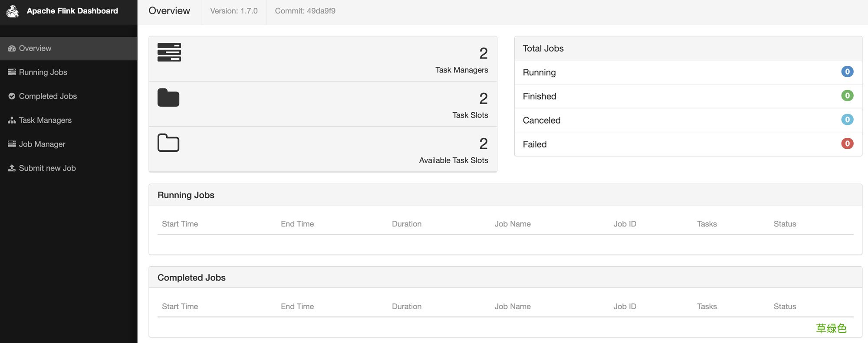Open Task Managers from sidebar
Image resolution: width=868 pixels, height=343 pixels.
pyautogui.click(x=45, y=120)
